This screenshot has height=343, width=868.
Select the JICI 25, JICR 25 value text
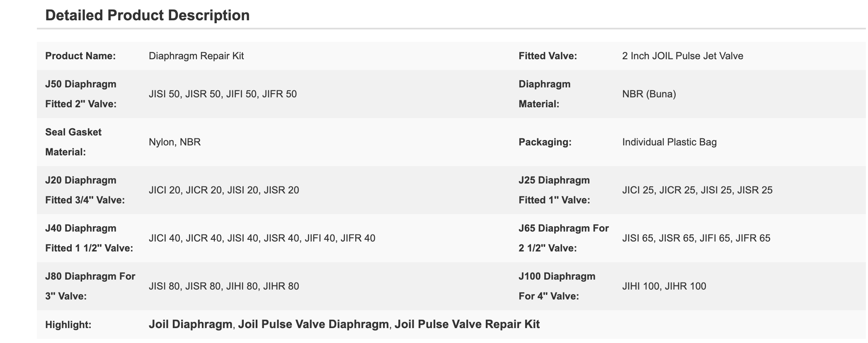[x=697, y=190]
